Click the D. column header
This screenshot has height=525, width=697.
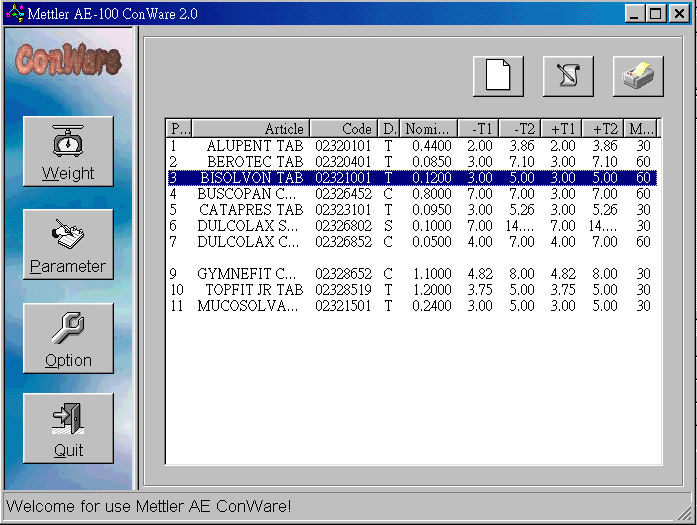pos(389,128)
